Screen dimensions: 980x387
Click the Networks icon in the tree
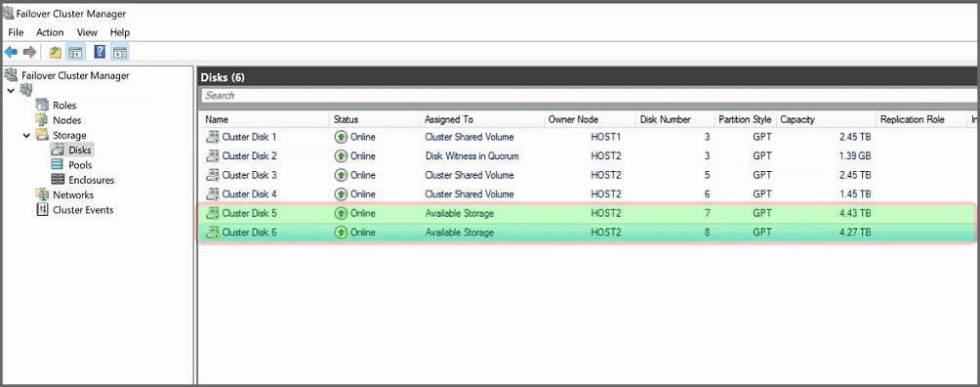pos(43,194)
